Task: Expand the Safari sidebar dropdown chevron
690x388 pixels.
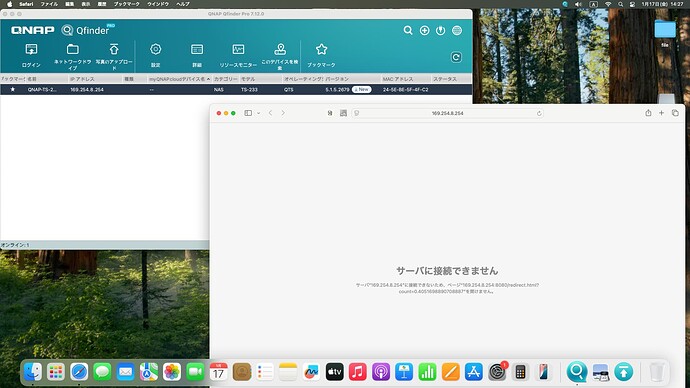Action: coord(258,113)
